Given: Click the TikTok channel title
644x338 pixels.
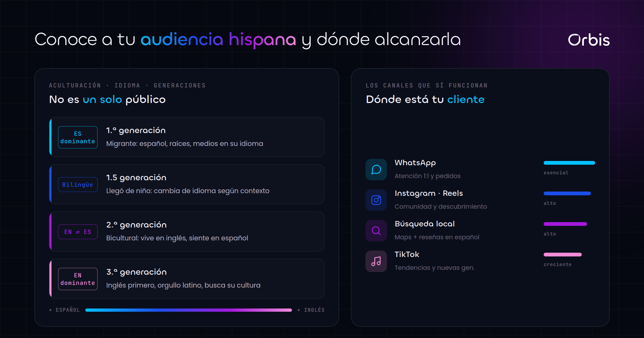Looking at the screenshot, I should tap(407, 254).
